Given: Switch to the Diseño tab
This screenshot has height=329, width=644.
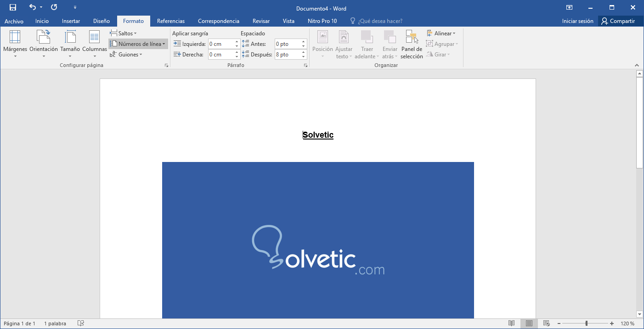Looking at the screenshot, I should 101,21.
